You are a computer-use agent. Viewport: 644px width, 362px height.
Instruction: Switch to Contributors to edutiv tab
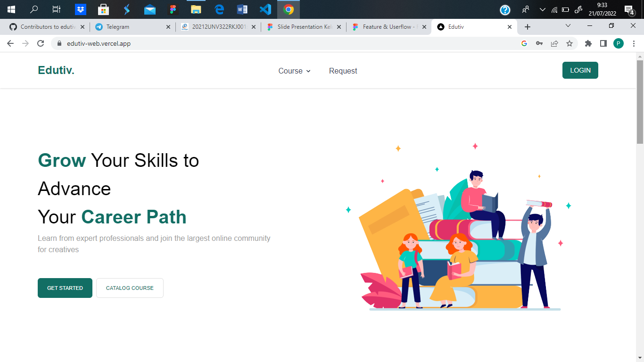(x=47, y=27)
